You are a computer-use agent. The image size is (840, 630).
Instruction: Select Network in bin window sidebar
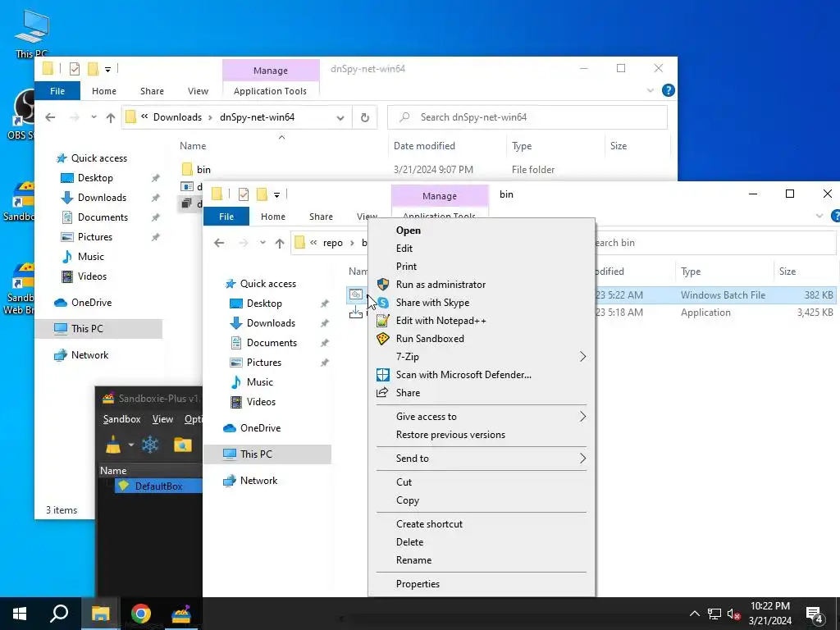point(258,481)
